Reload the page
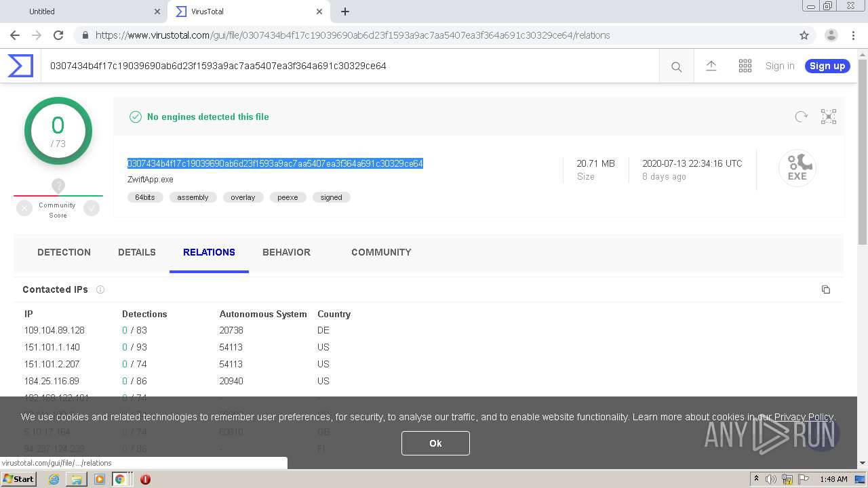The height and width of the screenshot is (488, 868). click(x=58, y=35)
